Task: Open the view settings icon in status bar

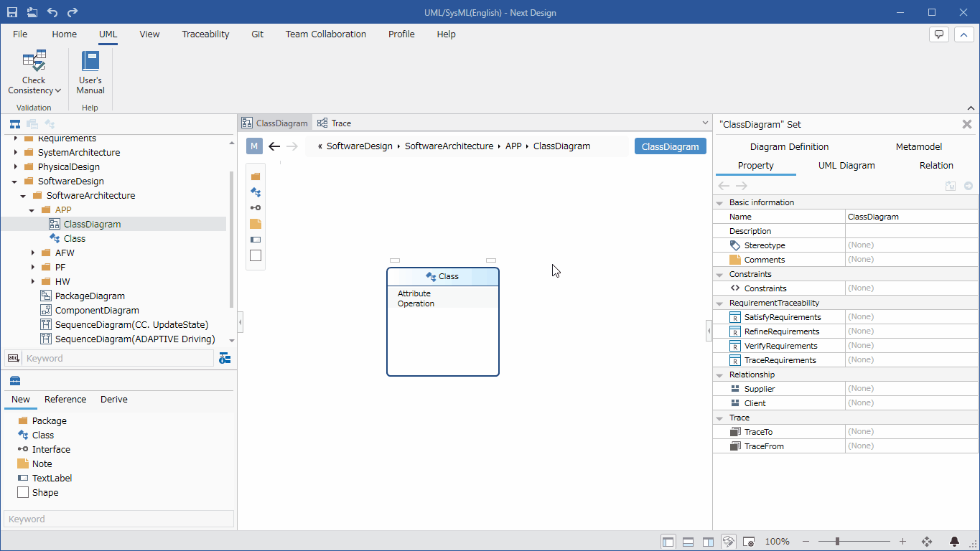Action: (749, 542)
